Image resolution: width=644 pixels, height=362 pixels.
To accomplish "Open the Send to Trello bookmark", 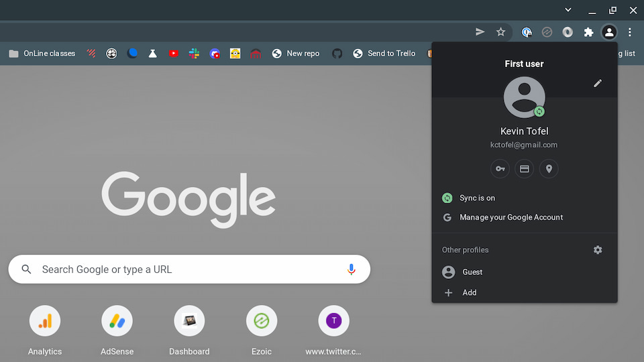I will [384, 54].
